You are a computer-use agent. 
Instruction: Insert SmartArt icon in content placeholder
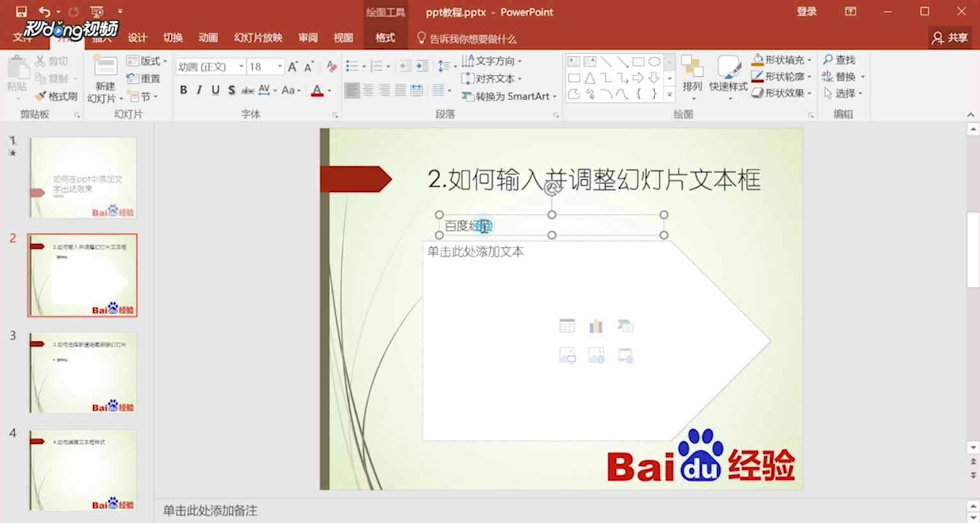pos(625,326)
